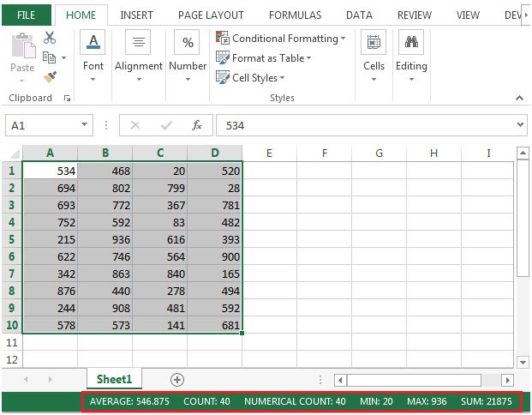Open the Name Box dropdown arrow

(84, 124)
